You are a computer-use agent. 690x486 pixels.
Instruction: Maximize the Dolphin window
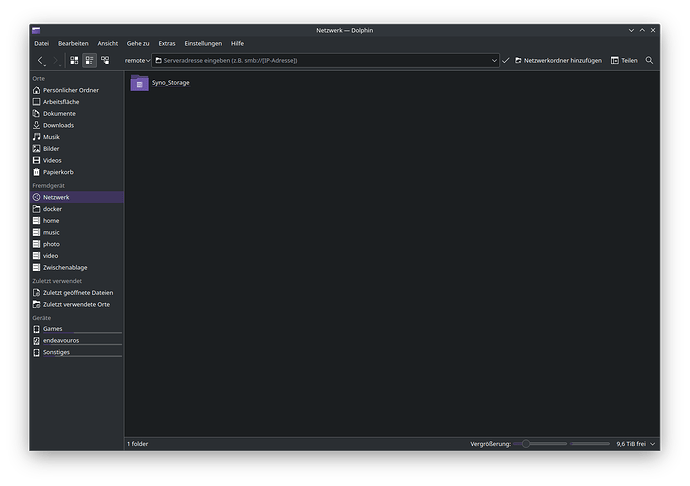pyautogui.click(x=642, y=30)
